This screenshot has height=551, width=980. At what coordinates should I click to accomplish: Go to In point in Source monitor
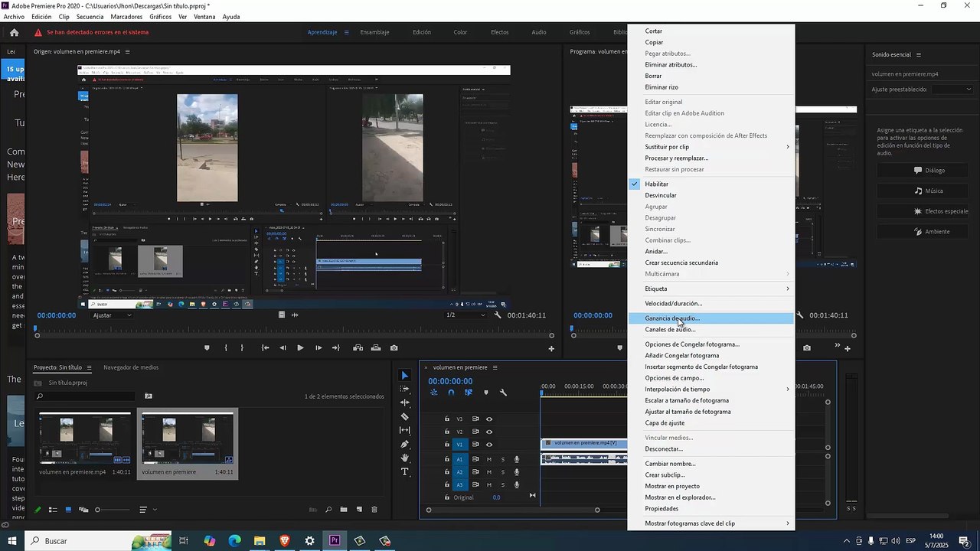[x=265, y=348]
